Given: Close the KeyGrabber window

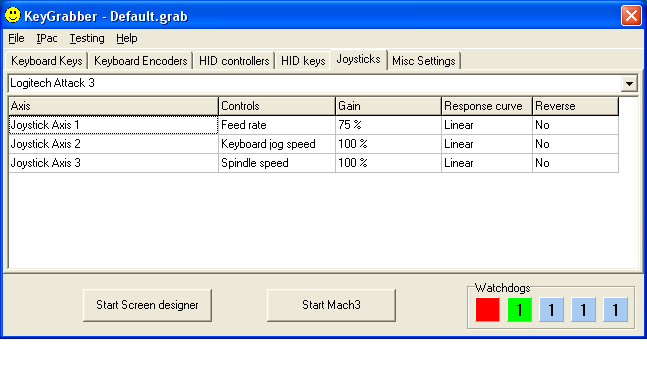Looking at the screenshot, I should point(631,16).
